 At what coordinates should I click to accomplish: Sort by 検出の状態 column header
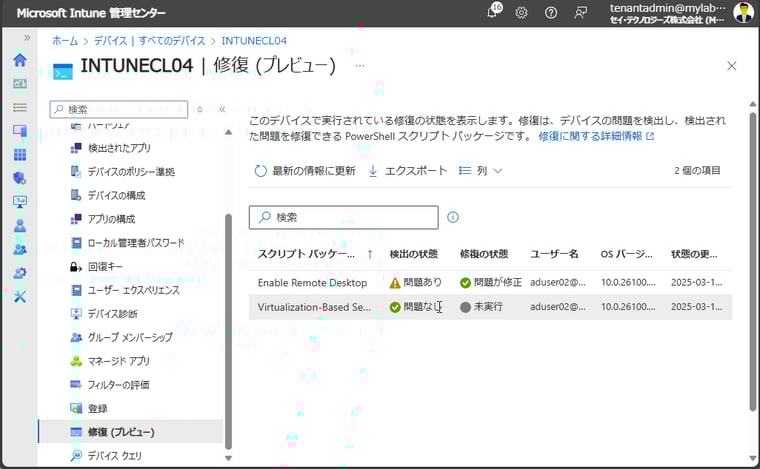pyautogui.click(x=414, y=254)
